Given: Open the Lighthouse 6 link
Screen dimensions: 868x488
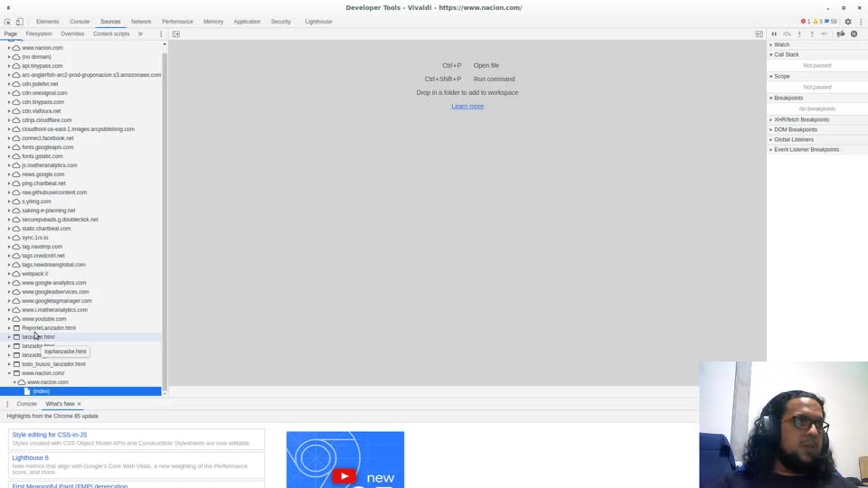Looking at the screenshot, I should 31,458.
